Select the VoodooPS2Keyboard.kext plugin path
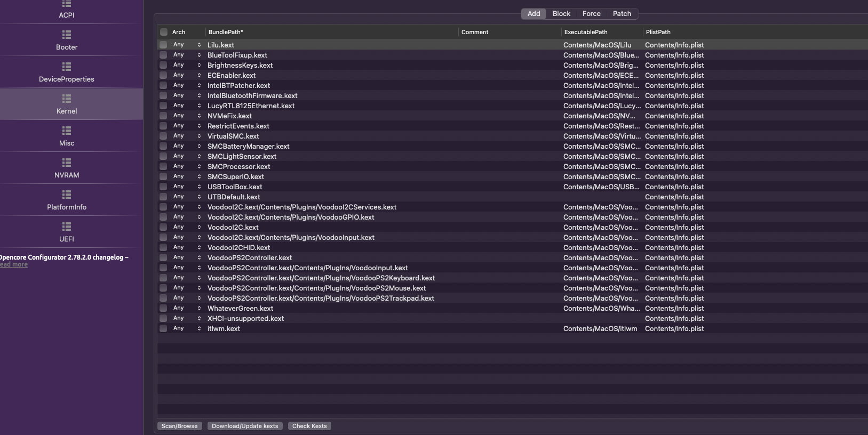Screen dimensions: 868x435 click(x=321, y=278)
